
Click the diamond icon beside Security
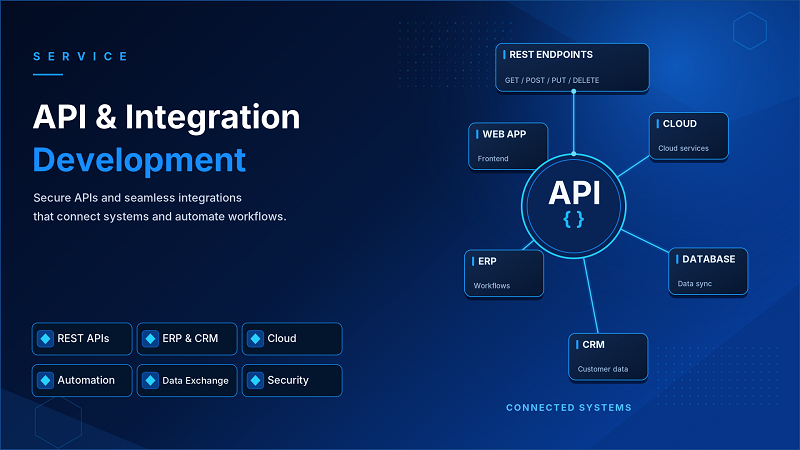click(256, 381)
